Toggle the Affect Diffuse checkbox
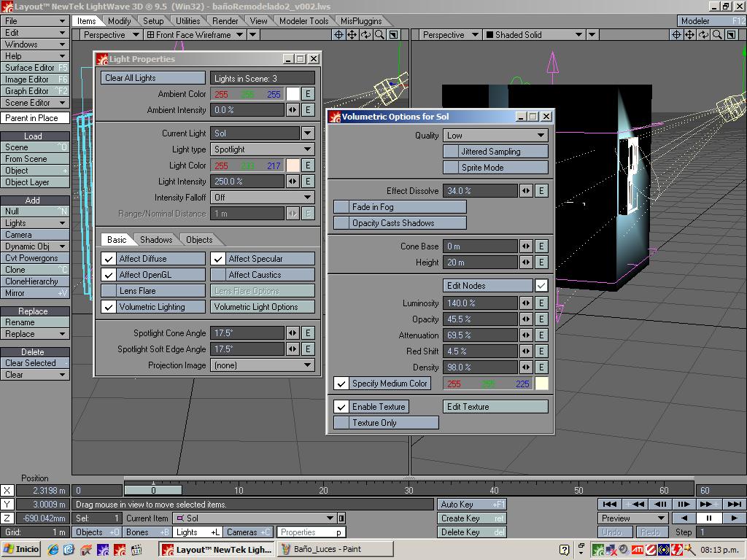This screenshot has height=560, width=747. click(109, 259)
